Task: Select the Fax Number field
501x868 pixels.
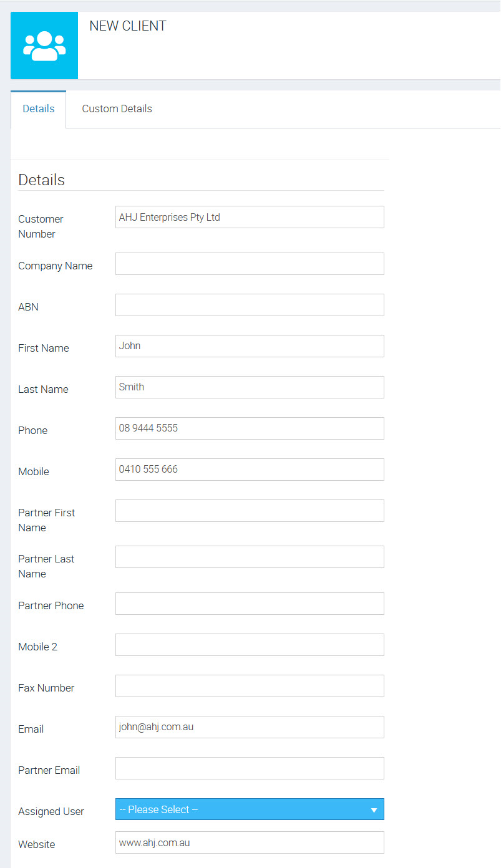Action: 250,686
